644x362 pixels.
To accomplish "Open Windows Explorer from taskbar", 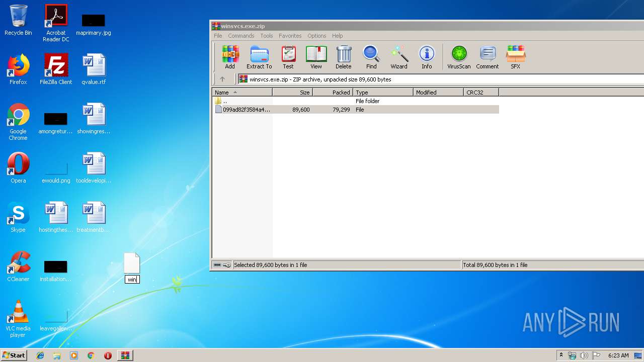I will [57, 355].
